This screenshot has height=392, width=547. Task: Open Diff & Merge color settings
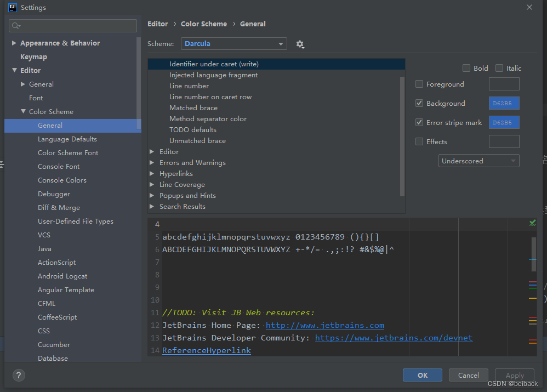[x=59, y=208]
